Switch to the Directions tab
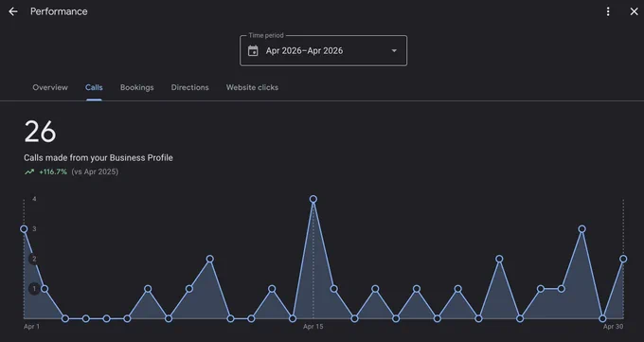Viewport: 644px width, 342px height. click(189, 87)
